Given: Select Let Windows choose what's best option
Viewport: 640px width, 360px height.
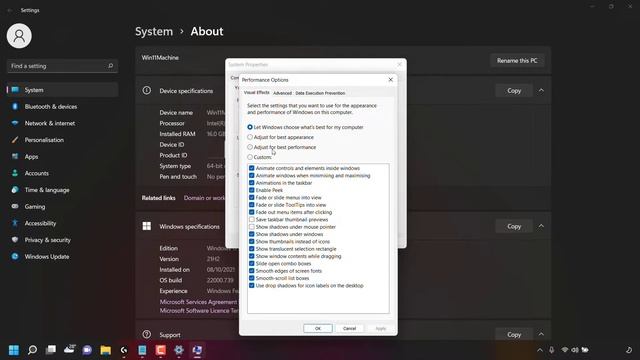Looking at the screenshot, I should (305, 127).
